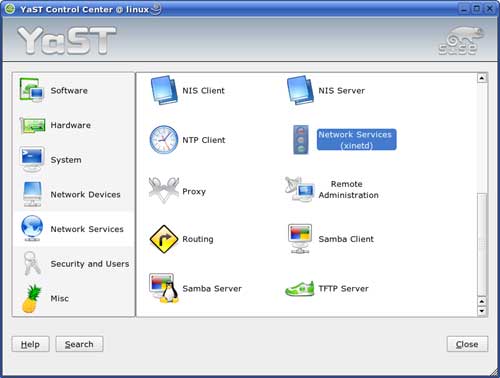500x378 pixels.
Task: Select the Software label text
Action: [69, 91]
